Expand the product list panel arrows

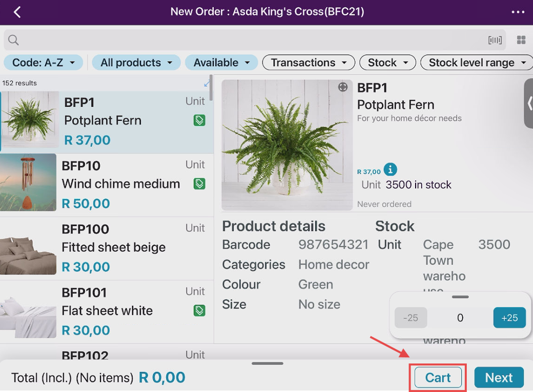point(207,83)
